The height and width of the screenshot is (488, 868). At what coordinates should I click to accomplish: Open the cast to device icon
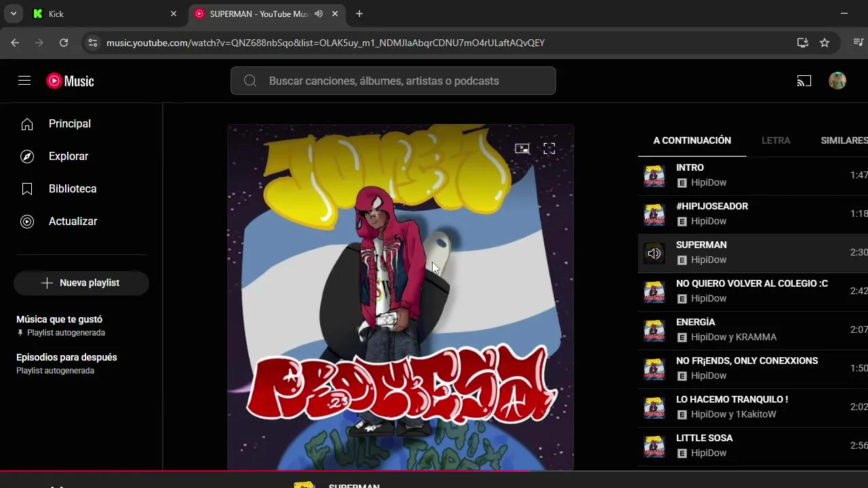[x=804, y=81]
